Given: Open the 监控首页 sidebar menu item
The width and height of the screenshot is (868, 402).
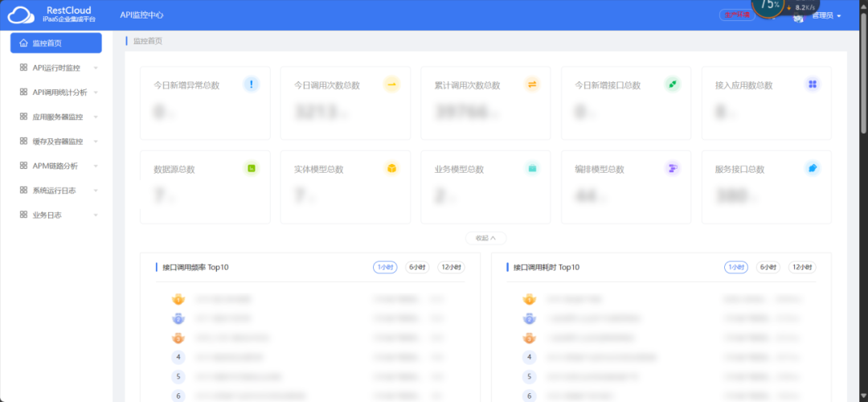Looking at the screenshot, I should point(56,43).
